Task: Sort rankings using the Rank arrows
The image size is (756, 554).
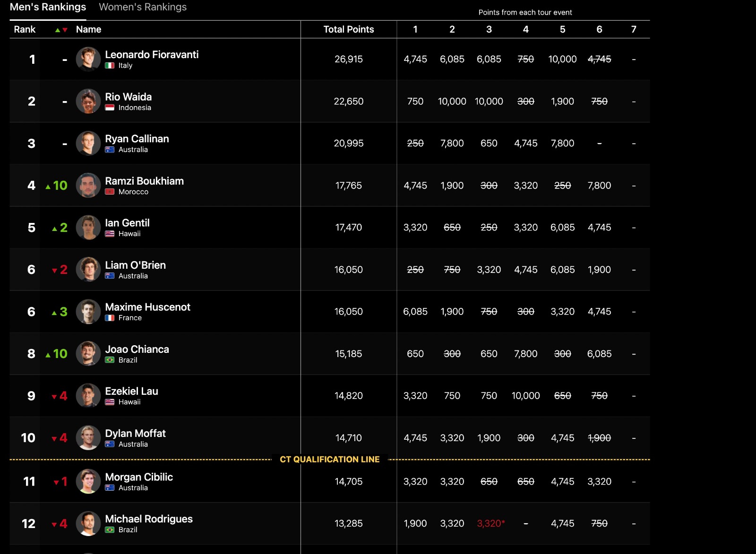Action: 61,30
